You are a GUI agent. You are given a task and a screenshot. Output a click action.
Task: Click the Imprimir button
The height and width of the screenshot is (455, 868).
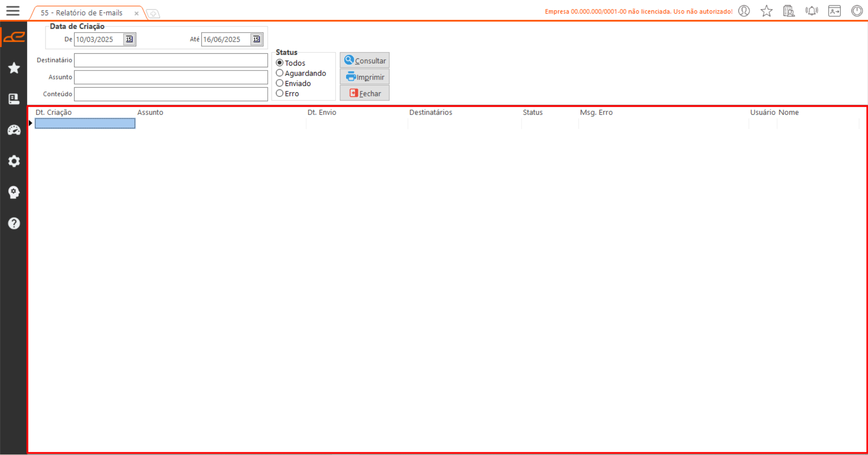pos(365,77)
